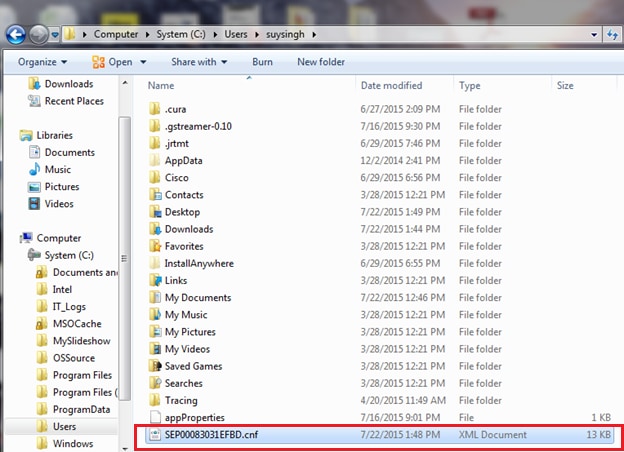Click the Tracing folder icon
The height and width of the screenshot is (452, 624).
point(154,400)
